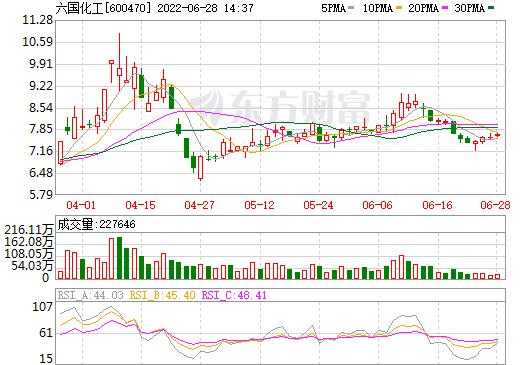The image size is (520, 365).
Task: Click the stock title 六国化工[600470]
Action: tap(103, 8)
